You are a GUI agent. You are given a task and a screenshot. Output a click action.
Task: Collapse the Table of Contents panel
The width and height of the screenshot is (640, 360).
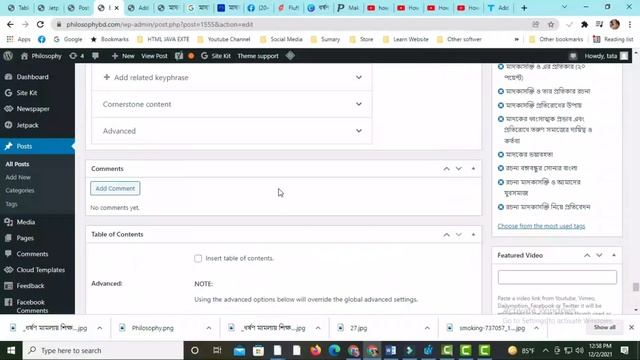point(473,235)
